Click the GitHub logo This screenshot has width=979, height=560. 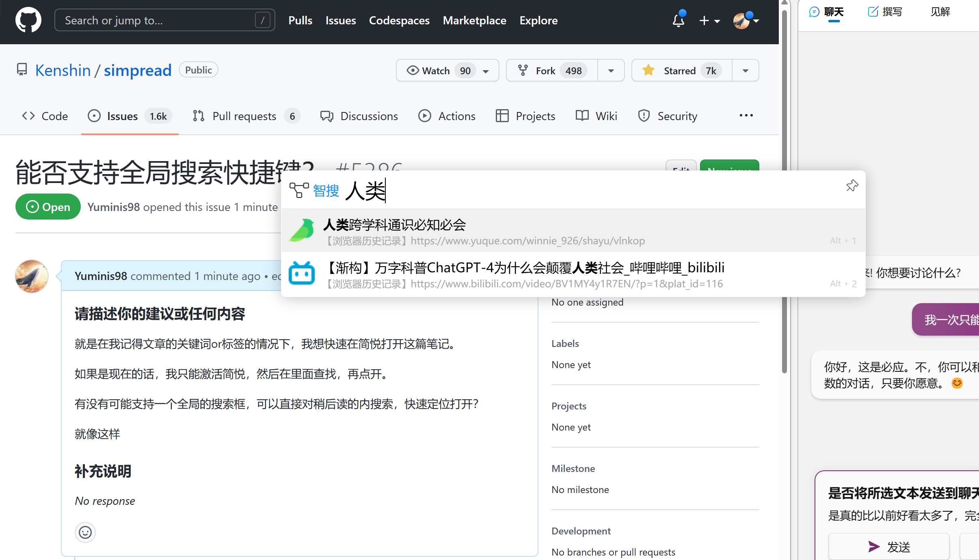tap(28, 19)
